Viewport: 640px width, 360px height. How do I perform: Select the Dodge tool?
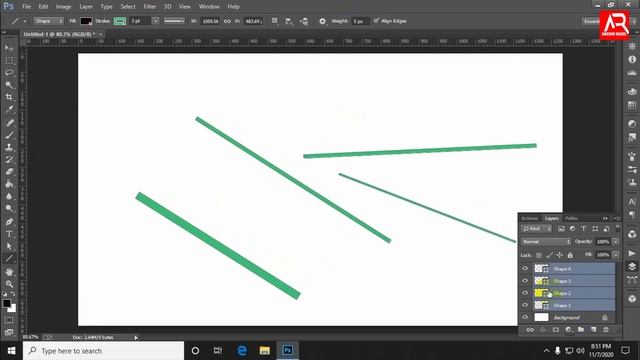(9, 209)
